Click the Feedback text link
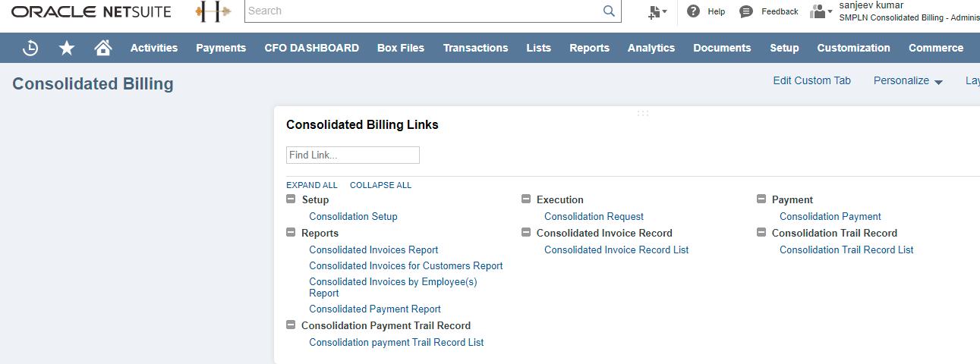980x364 pixels. click(780, 11)
